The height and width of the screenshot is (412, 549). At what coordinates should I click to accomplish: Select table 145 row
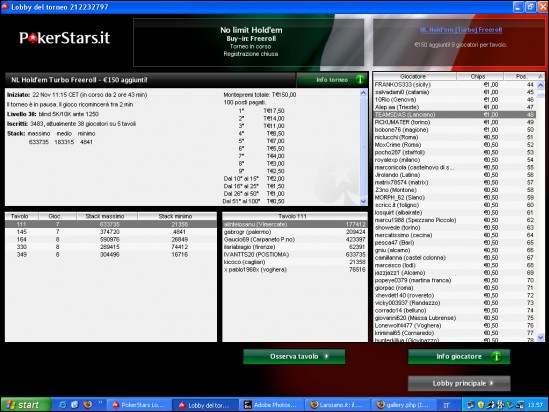(x=111, y=232)
